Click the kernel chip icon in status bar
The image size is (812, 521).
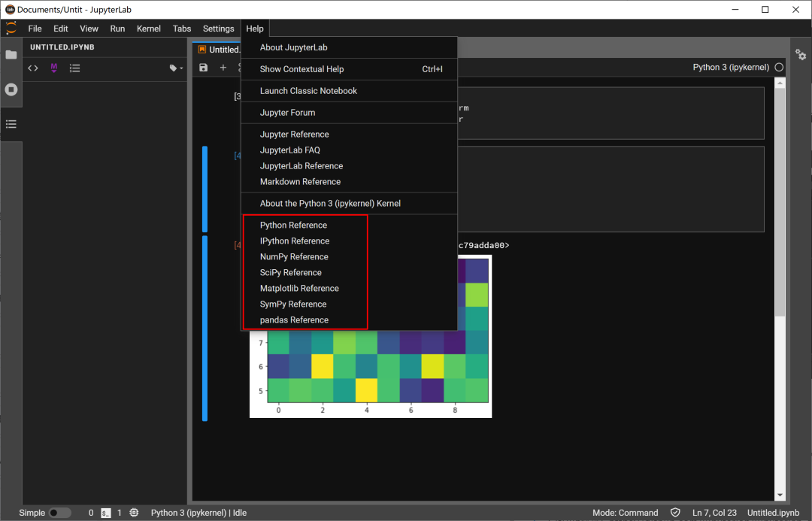coord(134,513)
